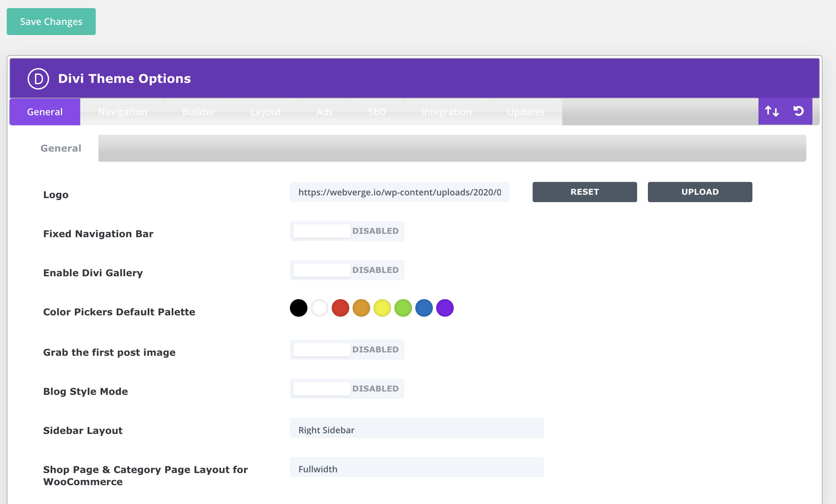This screenshot has width=836, height=504.
Task: Open the Sidebar Layout dropdown
Action: coord(417,428)
